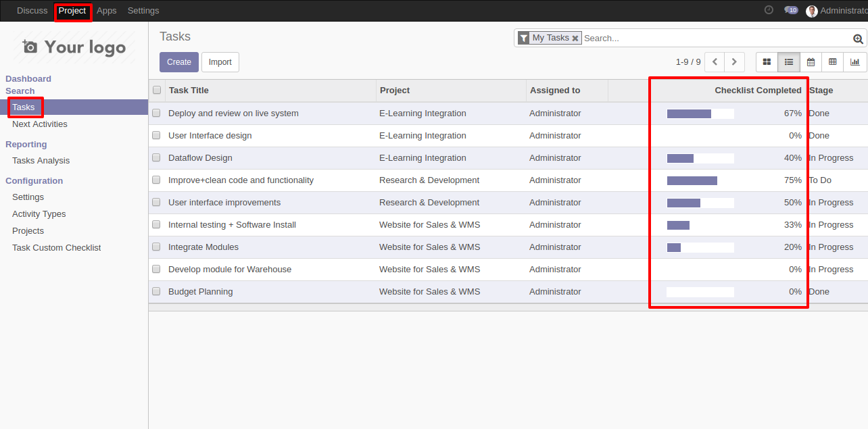
Task: Sort by Task Title column header
Action: point(270,91)
